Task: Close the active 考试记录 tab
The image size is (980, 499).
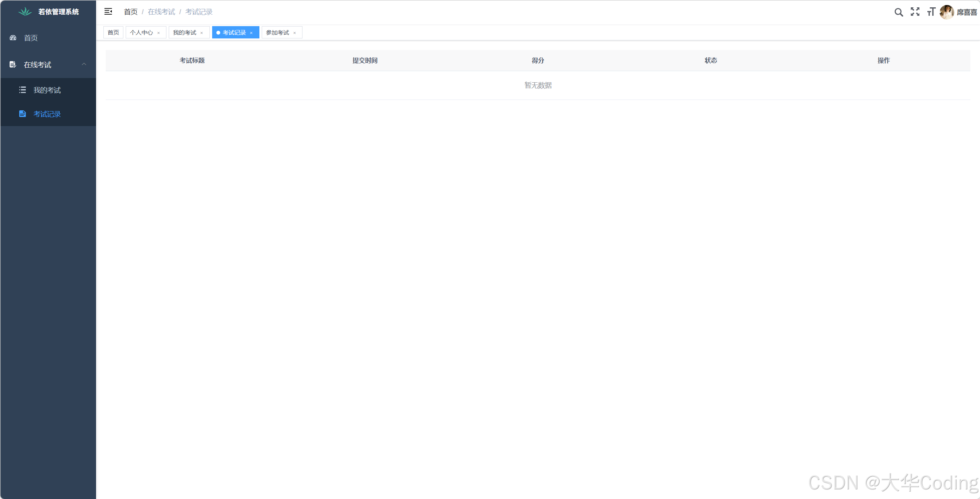Action: pos(251,33)
